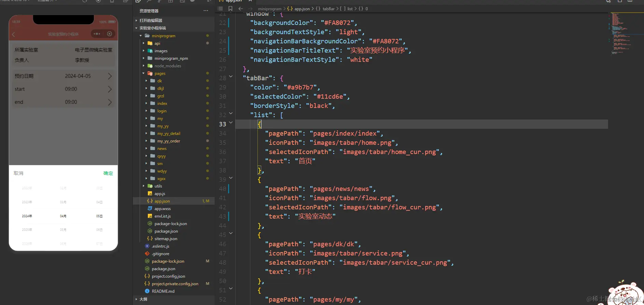Pick 2025年 in the year column
The image size is (644, 305).
pos(27,230)
